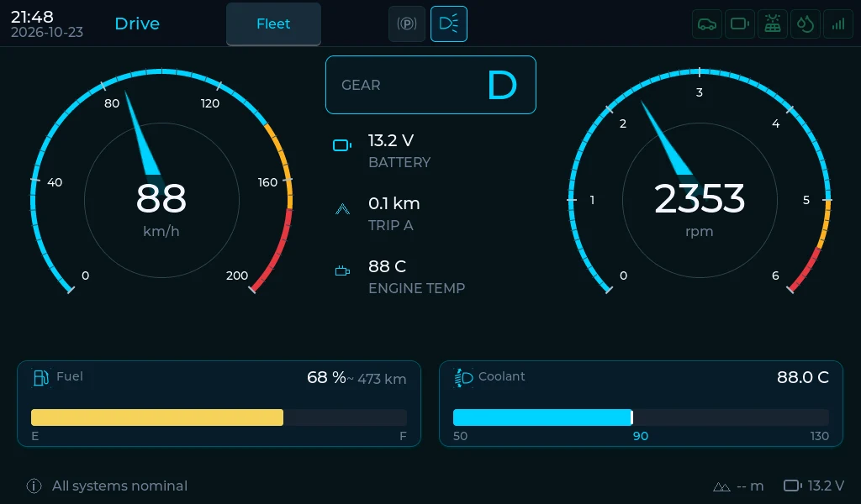This screenshot has height=504, width=861.
Task: Click the 90 mark on the coolant scale
Action: click(641, 436)
